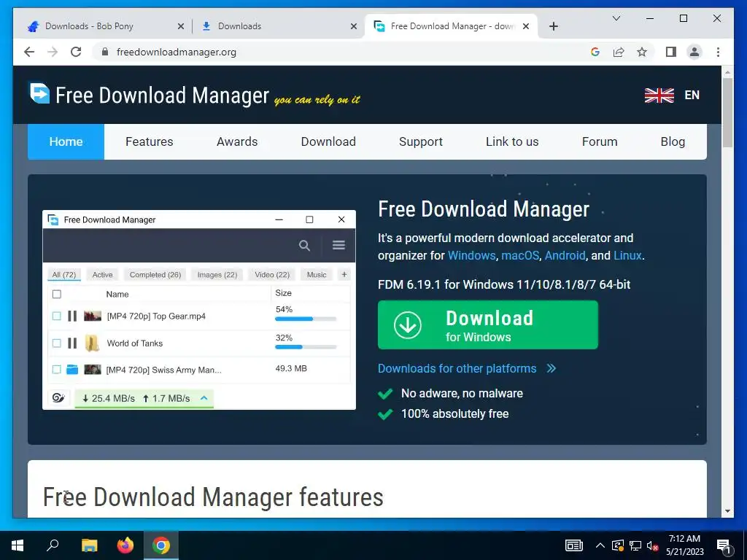Click the double chevron after other platforms
Image resolution: width=747 pixels, height=560 pixels.
pos(551,368)
